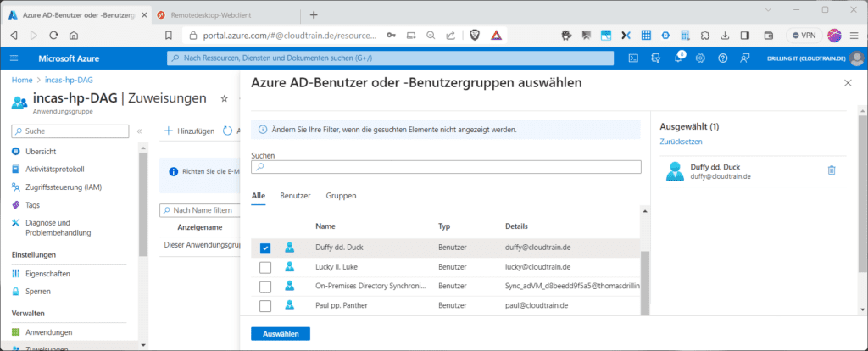
Task: Open the notifications bell
Action: pyautogui.click(x=679, y=58)
